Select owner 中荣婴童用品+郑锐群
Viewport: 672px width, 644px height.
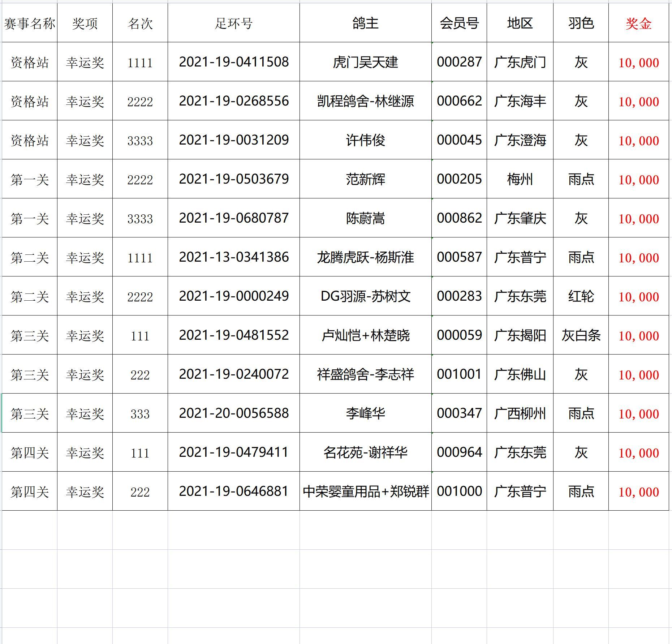(366, 491)
